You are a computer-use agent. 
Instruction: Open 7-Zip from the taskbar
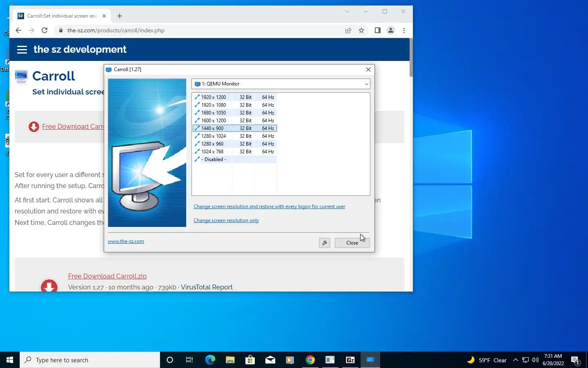(x=350, y=360)
